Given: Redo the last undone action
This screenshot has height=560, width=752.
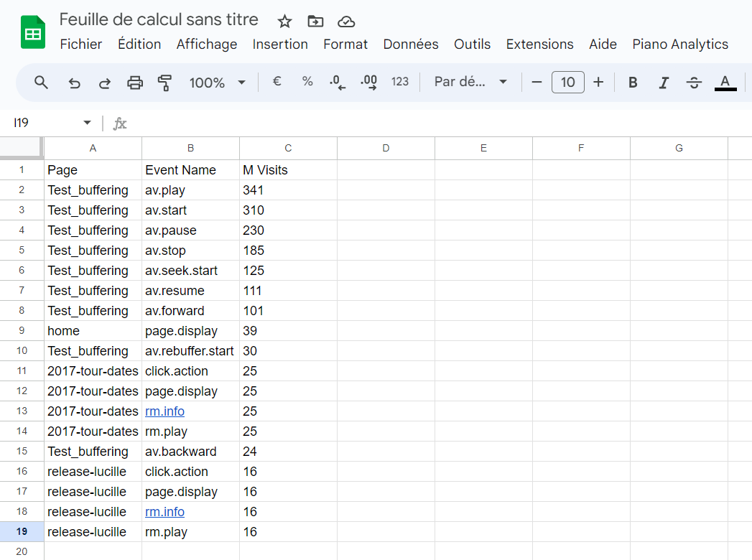Looking at the screenshot, I should [104, 83].
